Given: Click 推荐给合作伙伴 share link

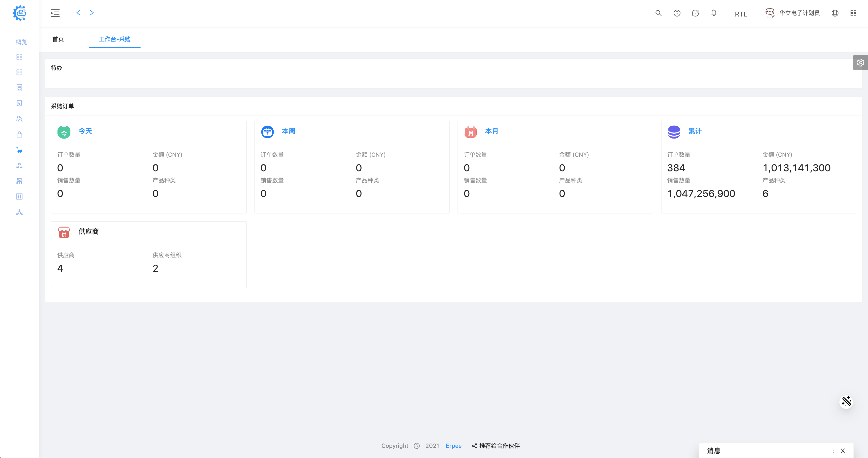Looking at the screenshot, I should (496, 446).
